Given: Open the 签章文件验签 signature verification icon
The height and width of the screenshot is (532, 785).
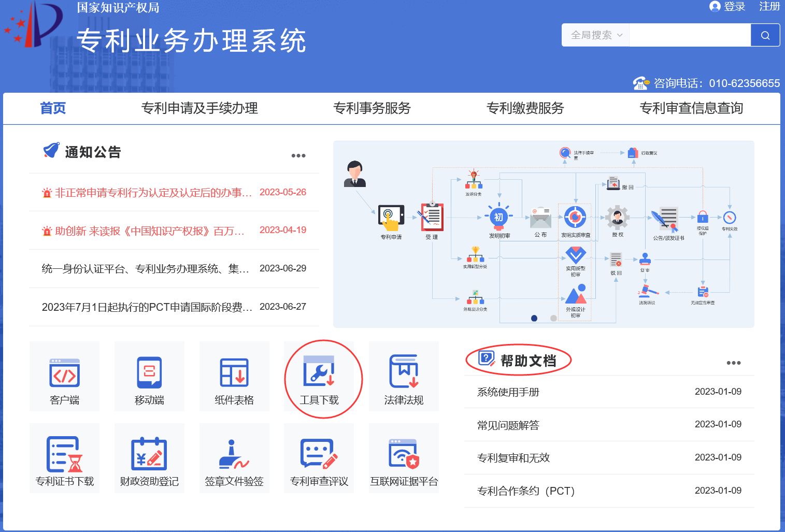Looking at the screenshot, I should coord(234,458).
